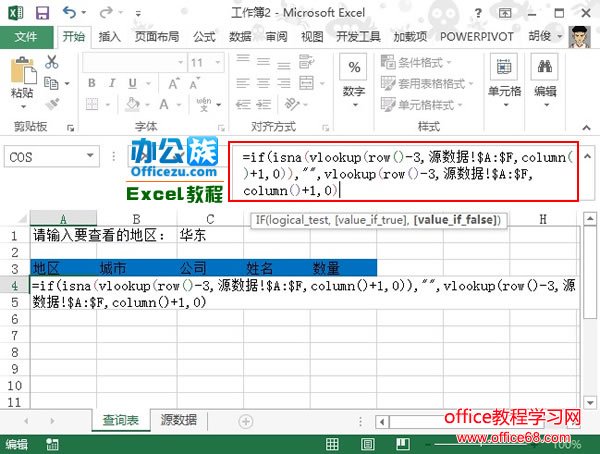
Task: Switch to the 公式 ribbon tab
Action: tap(204, 37)
